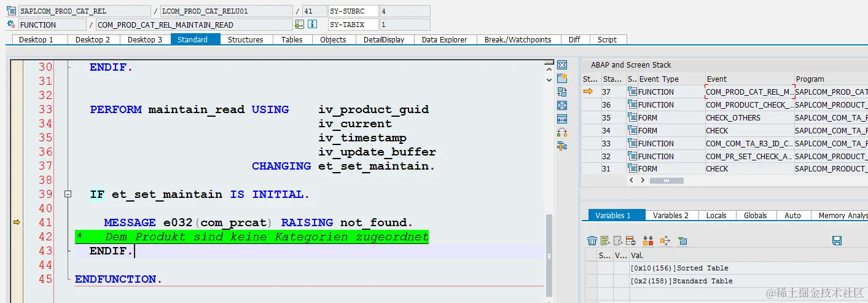Click the navigate-to-source icon beside COM_PROD_CAT_REL_MAINTAIN_READ
This screenshot has height=303, width=868.
[299, 25]
